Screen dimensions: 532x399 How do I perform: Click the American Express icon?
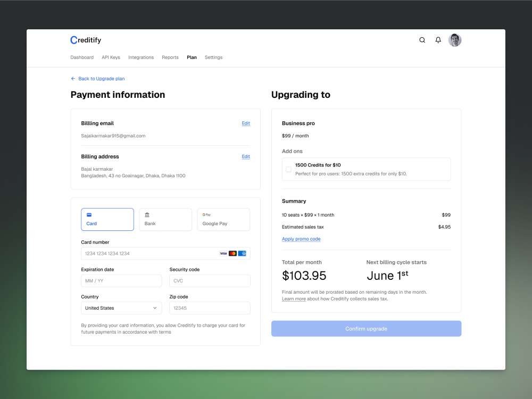pos(242,253)
